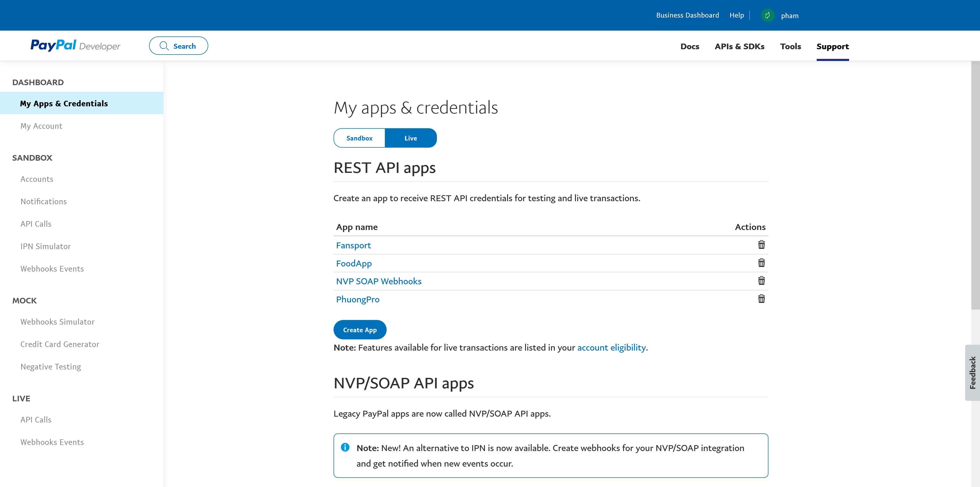This screenshot has height=487, width=980.
Task: Switch to the Sandbox toggle
Action: click(x=359, y=138)
